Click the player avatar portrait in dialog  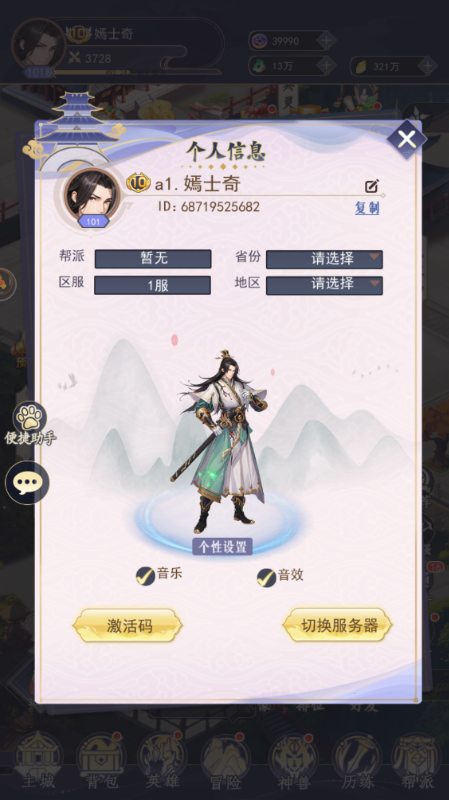(x=92, y=195)
